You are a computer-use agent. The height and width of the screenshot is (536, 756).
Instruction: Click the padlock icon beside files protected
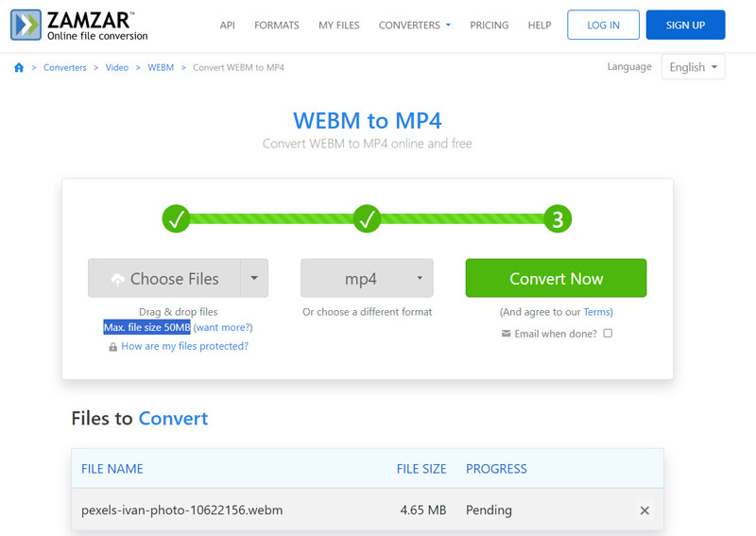click(x=112, y=347)
